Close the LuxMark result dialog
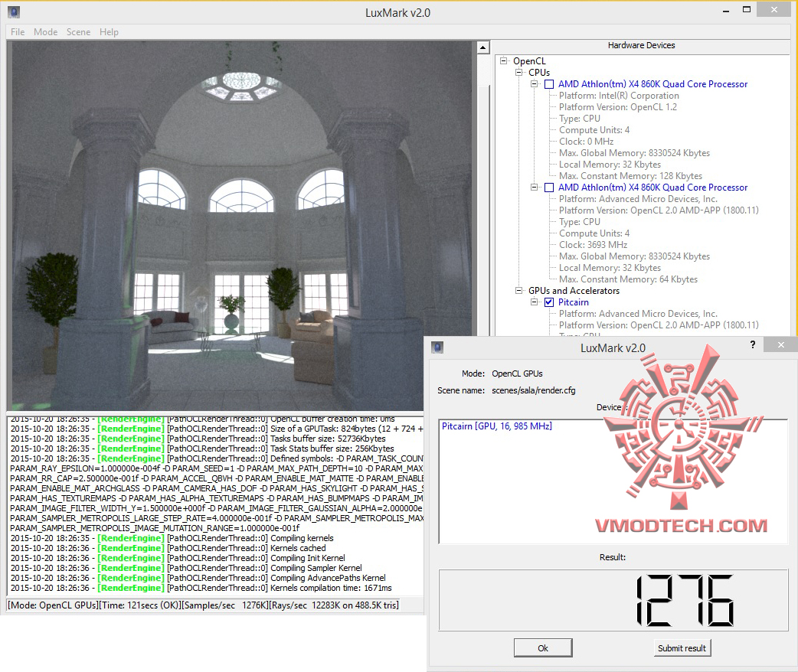This screenshot has width=798, height=672. click(781, 345)
